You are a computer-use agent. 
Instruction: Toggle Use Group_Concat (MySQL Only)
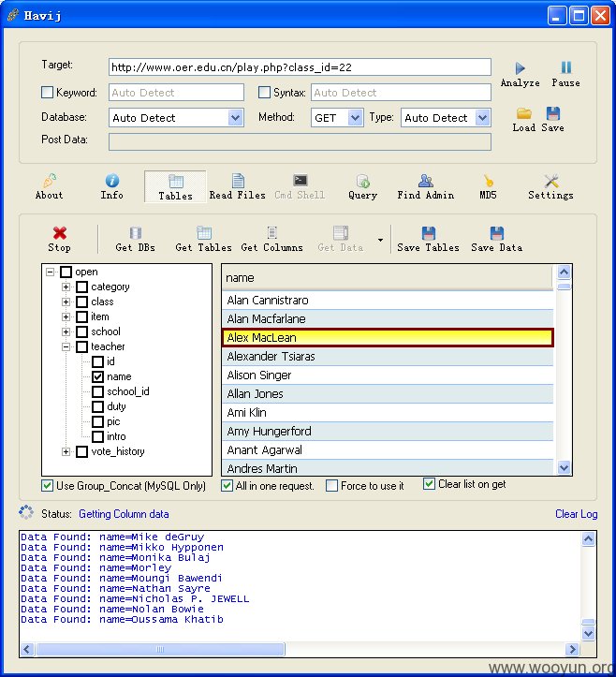click(x=47, y=485)
